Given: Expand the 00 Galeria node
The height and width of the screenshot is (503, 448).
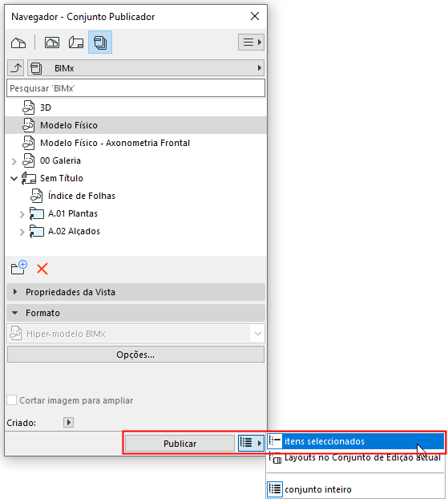Looking at the screenshot, I should (14, 161).
